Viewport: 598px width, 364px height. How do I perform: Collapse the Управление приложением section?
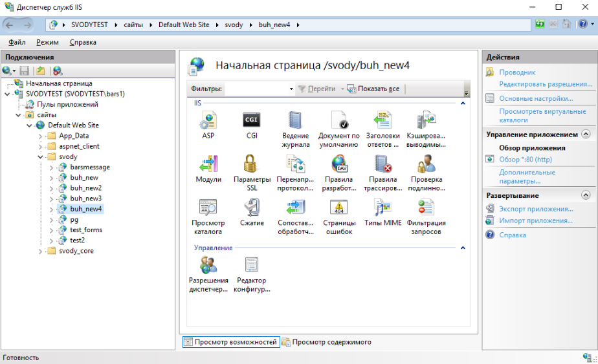coord(586,134)
